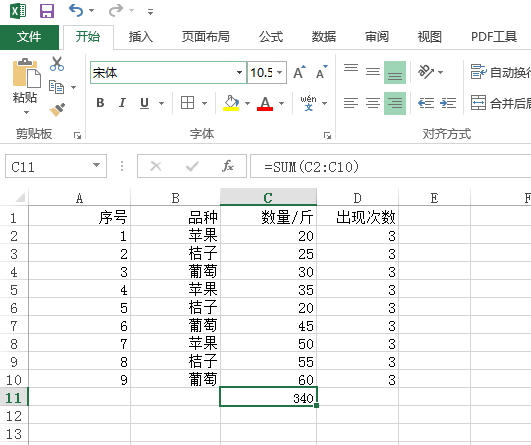The height and width of the screenshot is (445, 531).
Task: Click the Paste clipboard icon
Action: (26, 73)
